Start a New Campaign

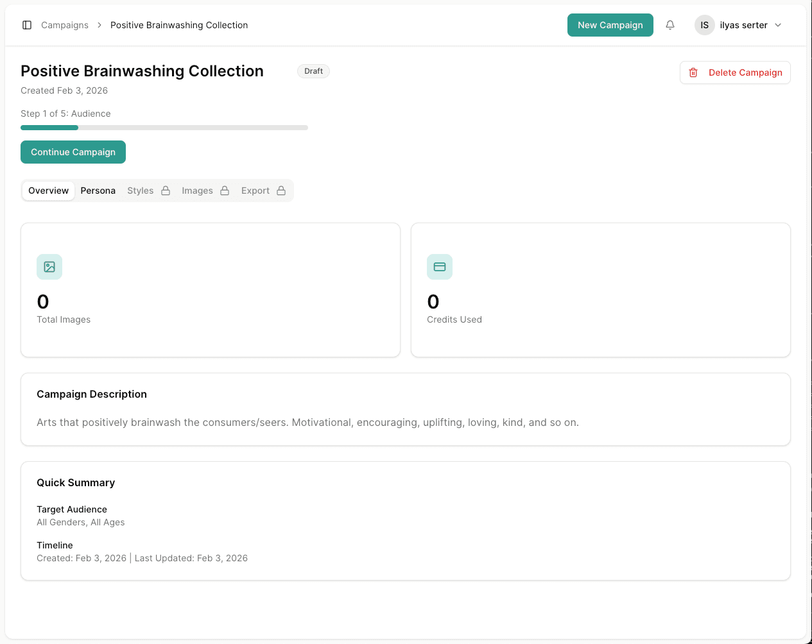coord(610,25)
